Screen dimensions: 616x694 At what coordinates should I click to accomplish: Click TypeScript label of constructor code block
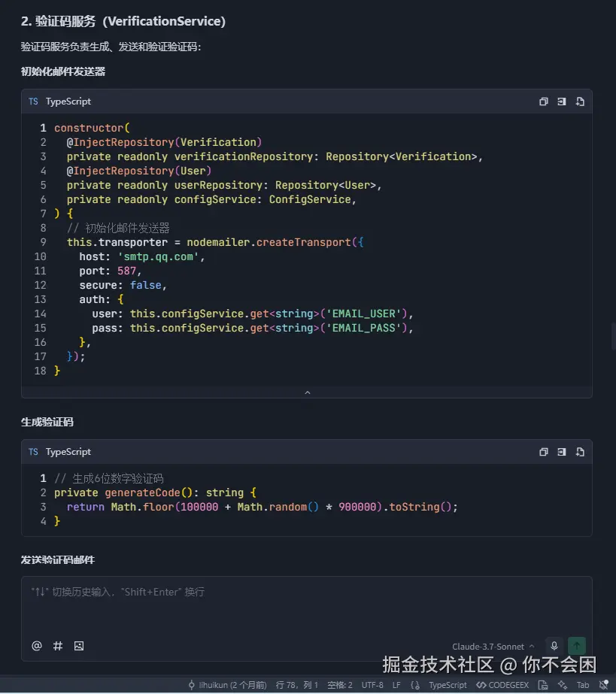coord(68,102)
